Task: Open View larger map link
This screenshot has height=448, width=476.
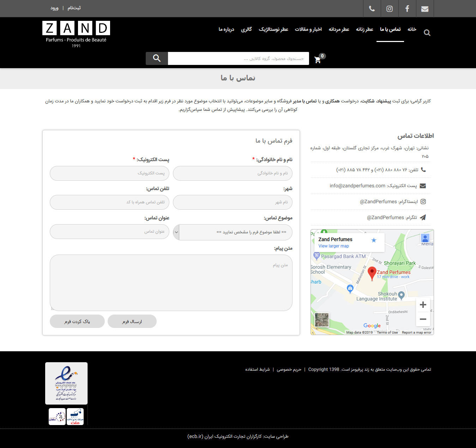Action: (333, 246)
